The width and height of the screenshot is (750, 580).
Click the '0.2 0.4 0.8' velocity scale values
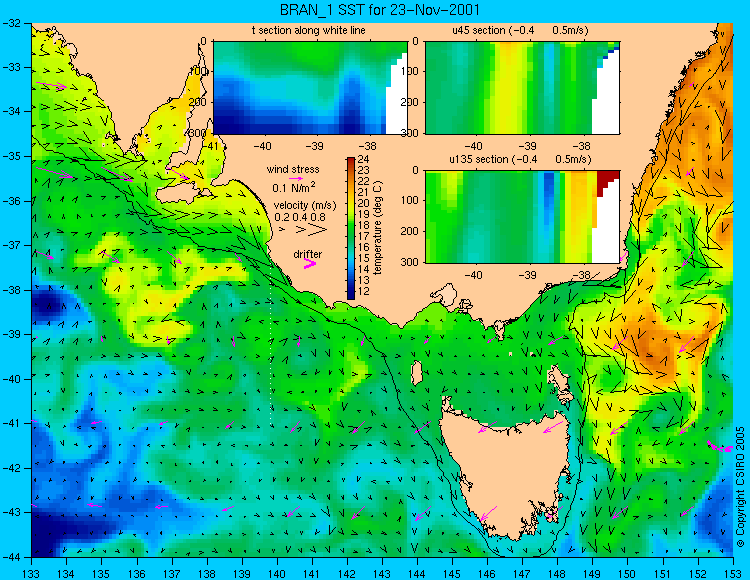click(x=299, y=217)
